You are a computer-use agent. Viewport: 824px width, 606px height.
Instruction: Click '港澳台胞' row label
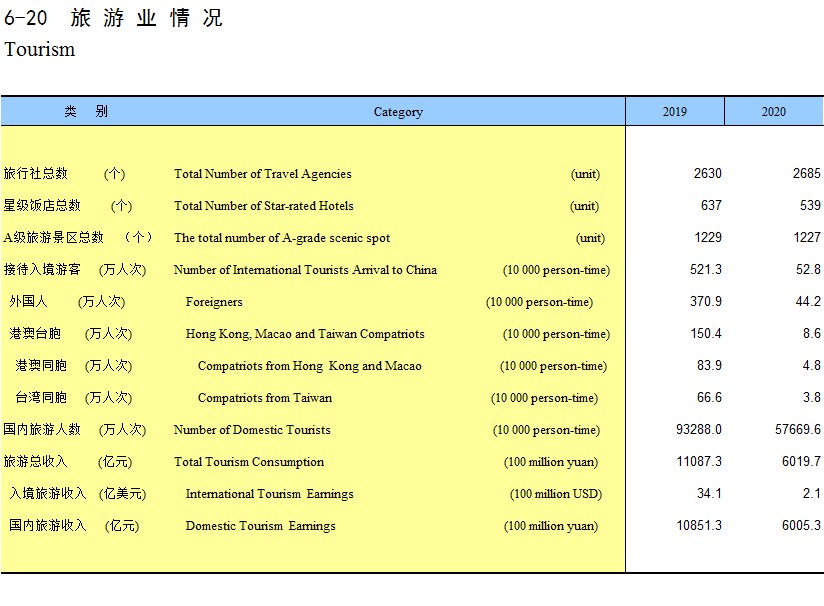[x=35, y=333]
